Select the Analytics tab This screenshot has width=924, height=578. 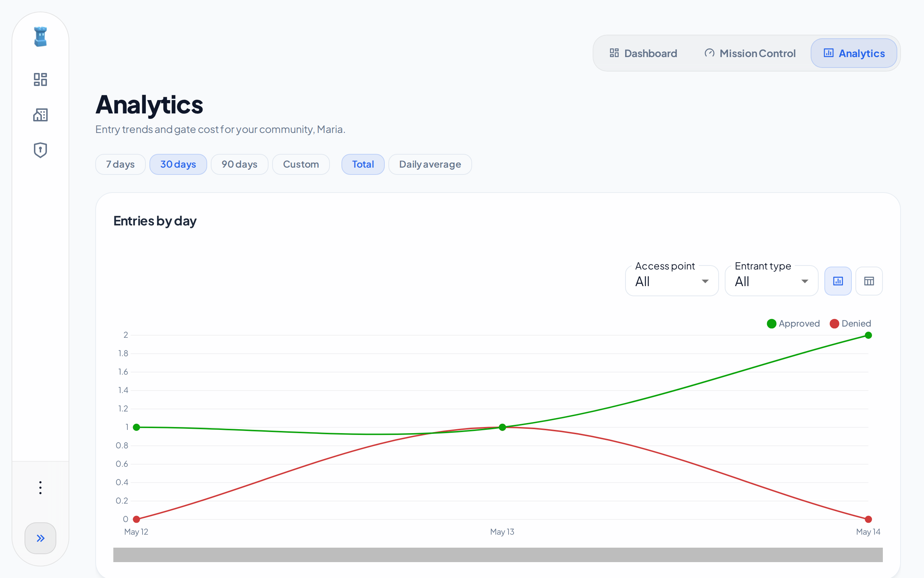[x=854, y=53]
